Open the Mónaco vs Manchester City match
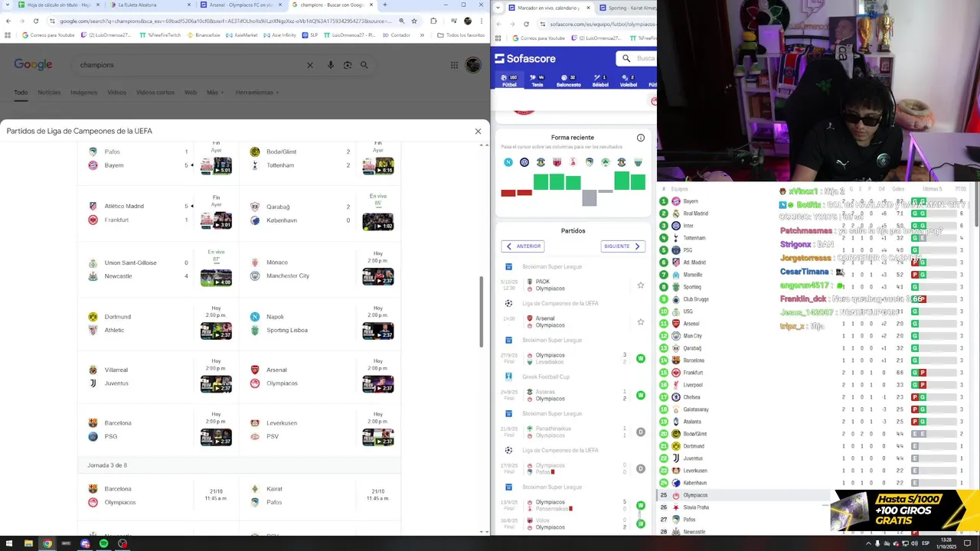 (x=320, y=269)
